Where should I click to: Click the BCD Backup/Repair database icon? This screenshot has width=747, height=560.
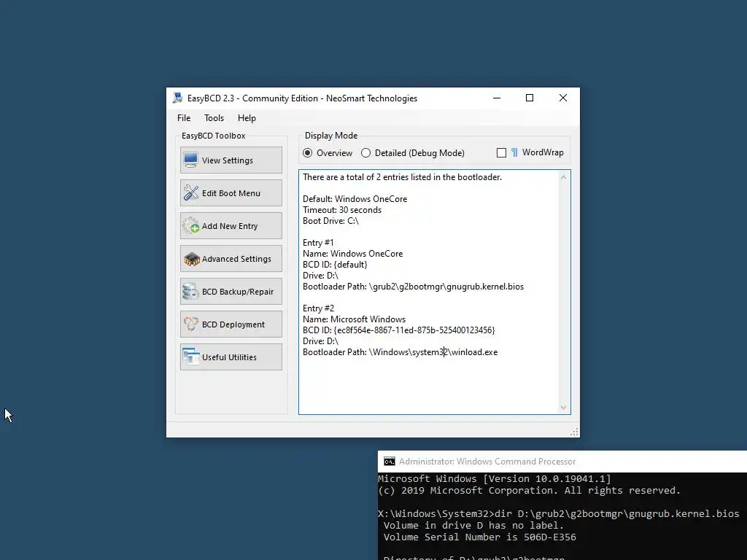click(190, 292)
